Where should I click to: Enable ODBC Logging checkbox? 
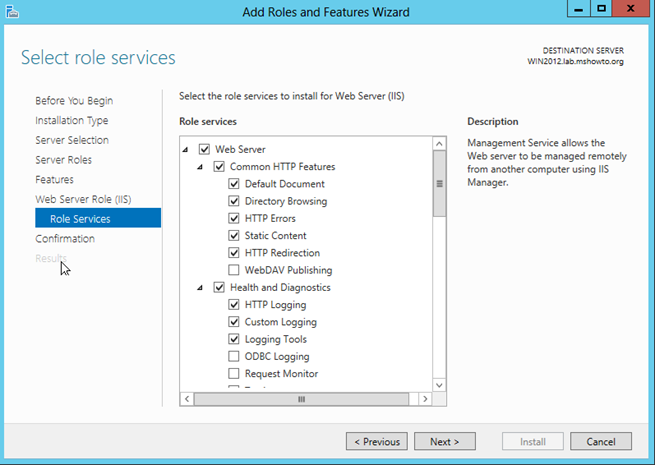(x=234, y=356)
